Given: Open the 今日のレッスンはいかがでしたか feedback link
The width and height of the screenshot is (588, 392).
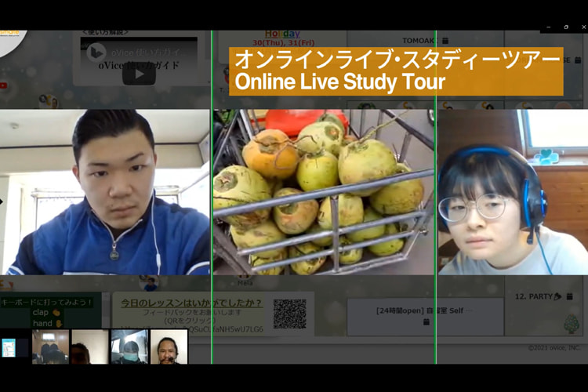Looking at the screenshot, I should [x=192, y=303].
